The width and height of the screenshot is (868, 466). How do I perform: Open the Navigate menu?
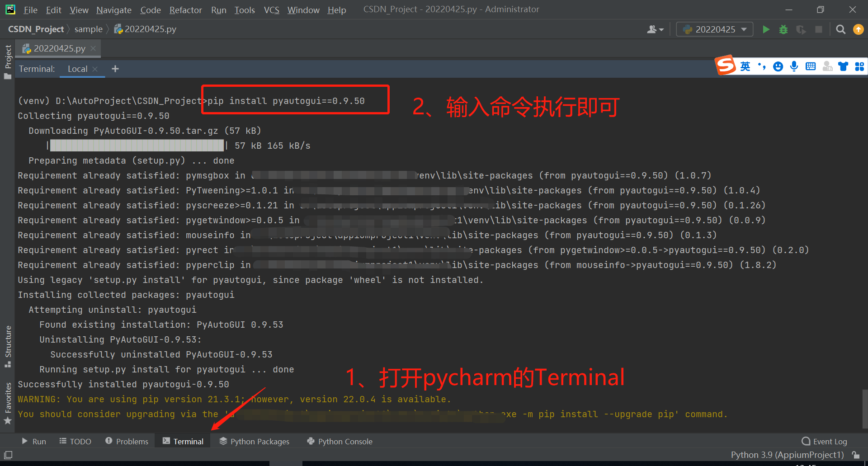point(114,9)
